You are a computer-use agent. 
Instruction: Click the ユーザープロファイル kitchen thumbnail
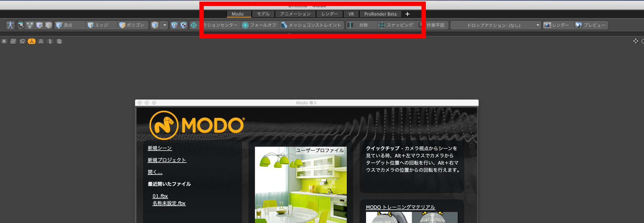point(301,185)
